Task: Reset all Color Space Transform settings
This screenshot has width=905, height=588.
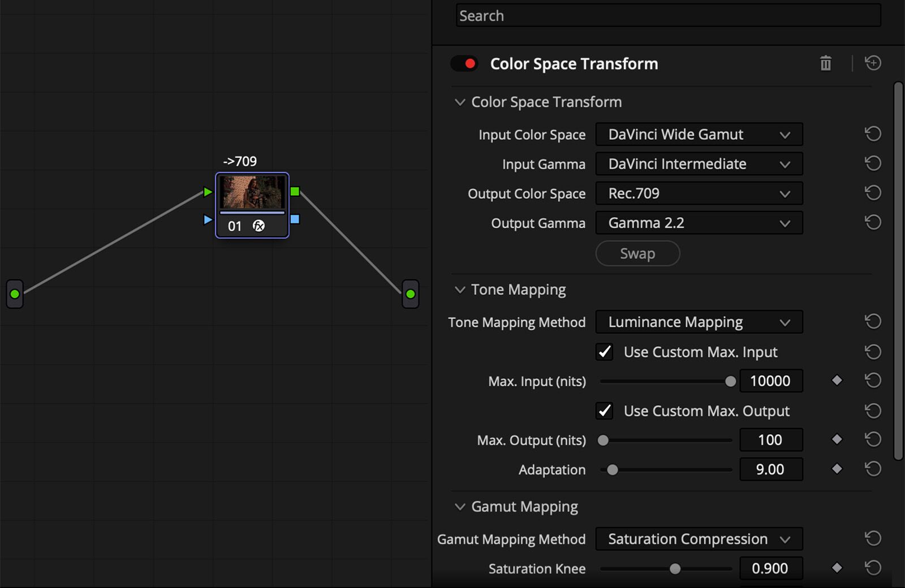Action: pos(872,63)
